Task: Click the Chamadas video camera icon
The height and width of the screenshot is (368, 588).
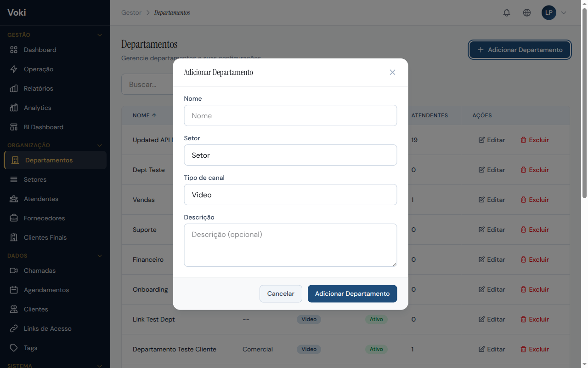Action: 14,270
